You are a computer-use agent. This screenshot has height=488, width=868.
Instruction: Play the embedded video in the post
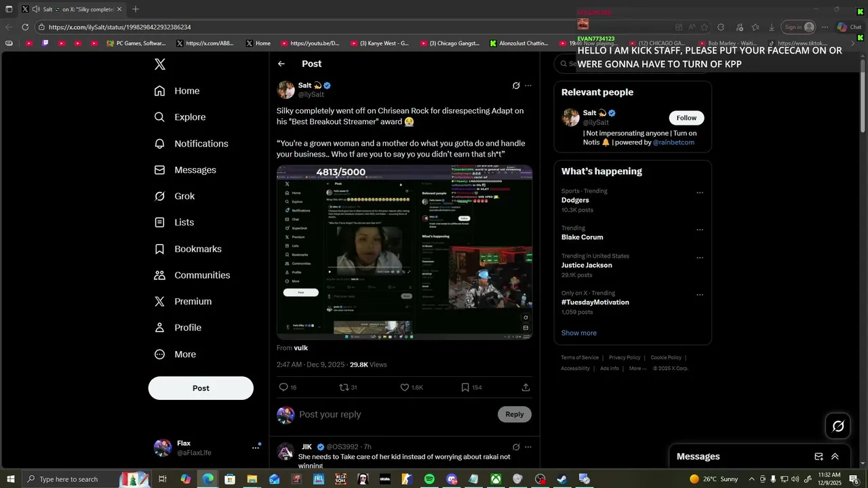pos(404,251)
